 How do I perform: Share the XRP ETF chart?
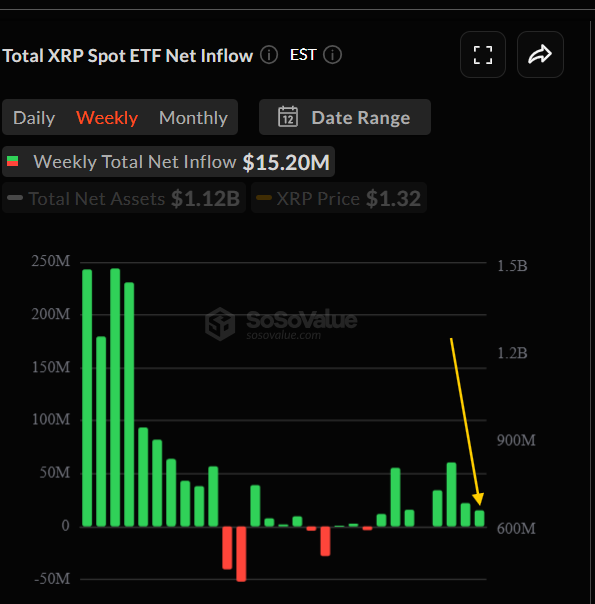(540, 55)
